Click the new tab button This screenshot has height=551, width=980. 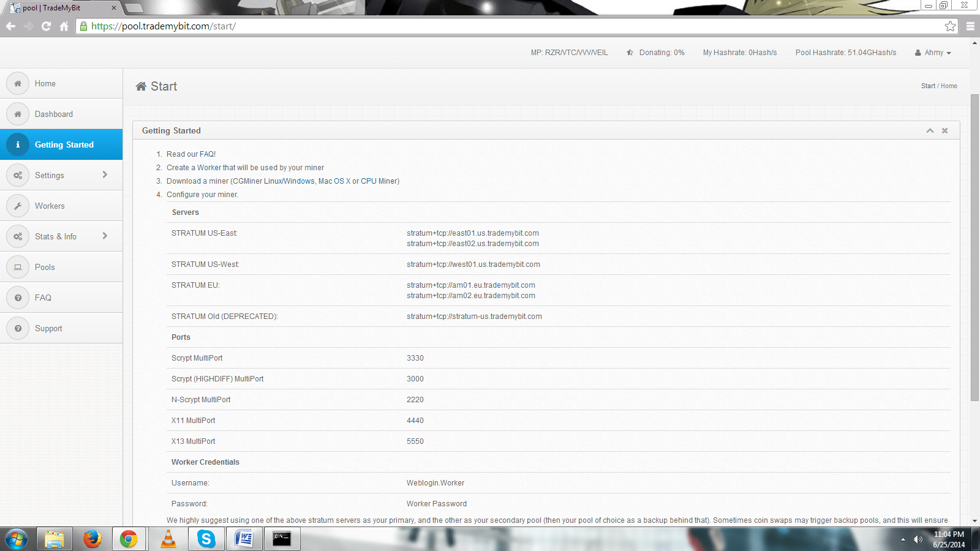[134, 8]
